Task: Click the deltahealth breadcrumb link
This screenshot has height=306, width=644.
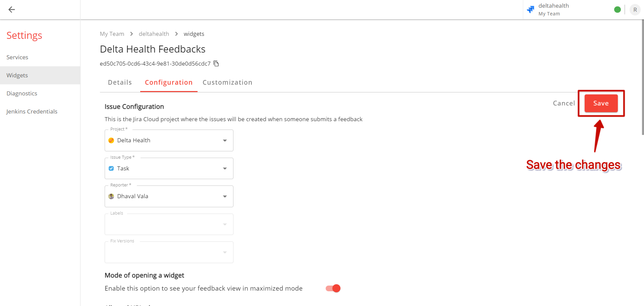Action: pyautogui.click(x=154, y=34)
